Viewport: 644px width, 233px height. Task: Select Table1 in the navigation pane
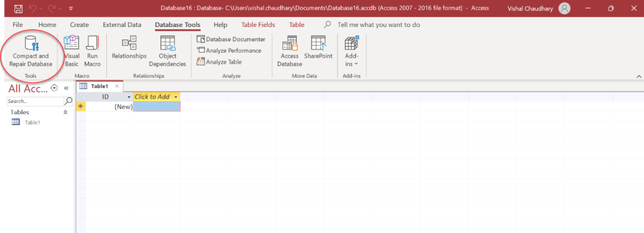tap(32, 122)
